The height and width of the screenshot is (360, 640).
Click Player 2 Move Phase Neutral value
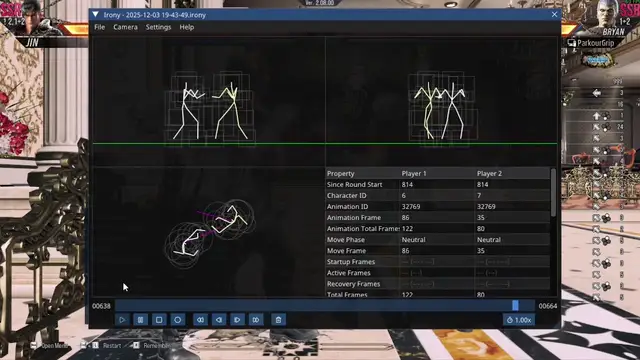pos(489,240)
